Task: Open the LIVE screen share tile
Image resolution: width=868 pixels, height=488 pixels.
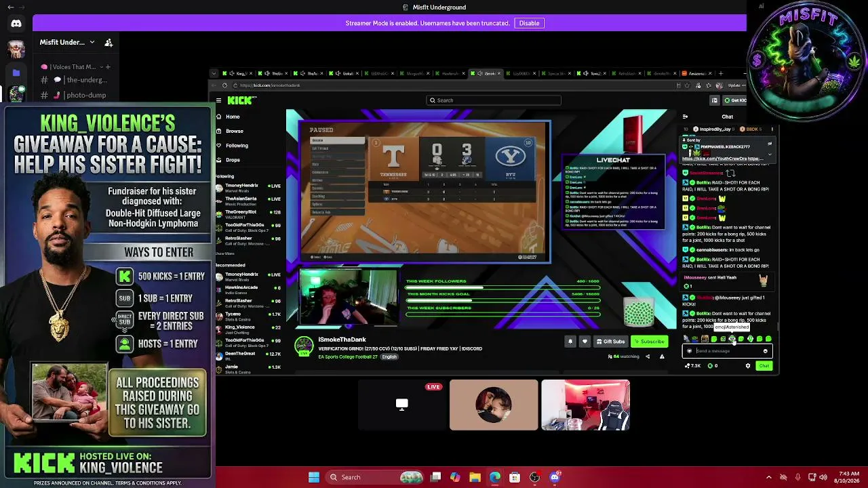Action: coord(402,405)
